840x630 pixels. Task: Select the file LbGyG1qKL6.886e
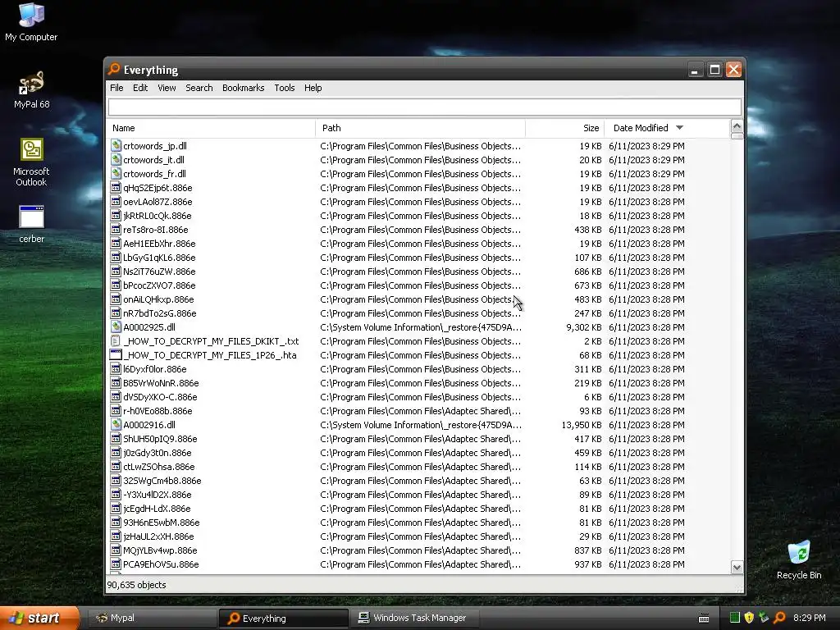click(159, 257)
